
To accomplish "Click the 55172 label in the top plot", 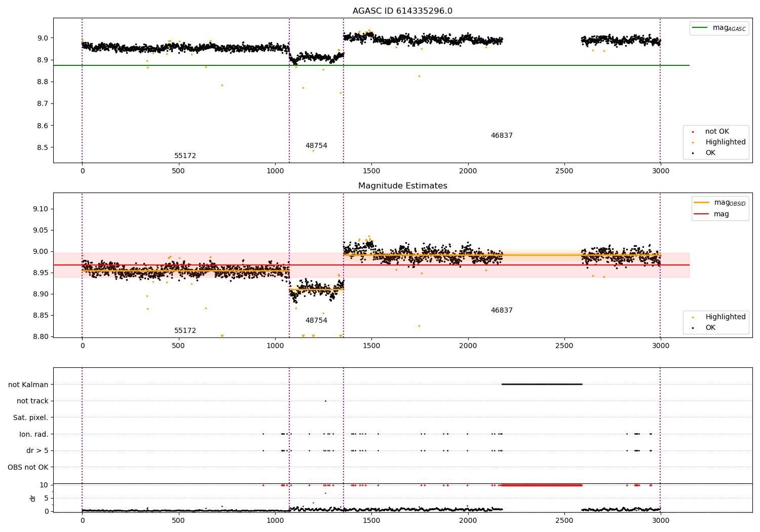I will point(185,156).
